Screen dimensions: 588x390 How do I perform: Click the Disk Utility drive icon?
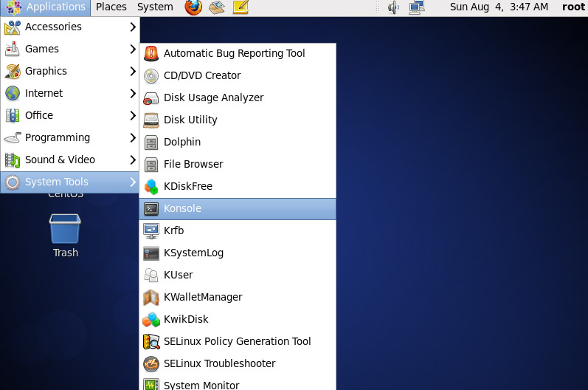pos(151,120)
